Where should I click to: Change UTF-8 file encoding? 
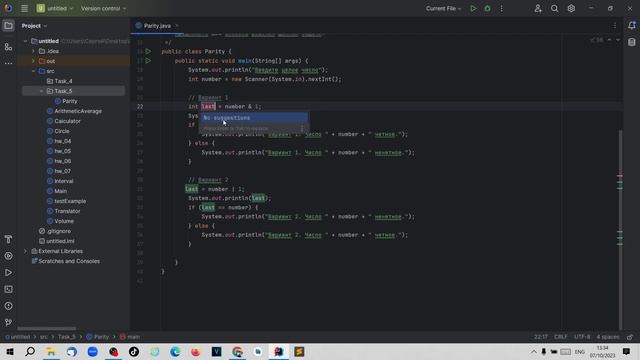[x=582, y=337]
